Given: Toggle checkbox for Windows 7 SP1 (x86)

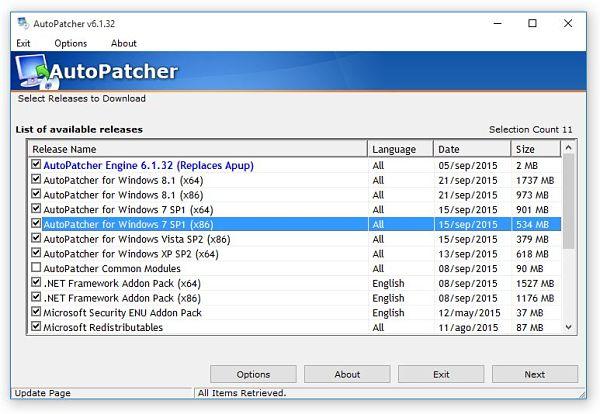Looking at the screenshot, I should point(36,223).
